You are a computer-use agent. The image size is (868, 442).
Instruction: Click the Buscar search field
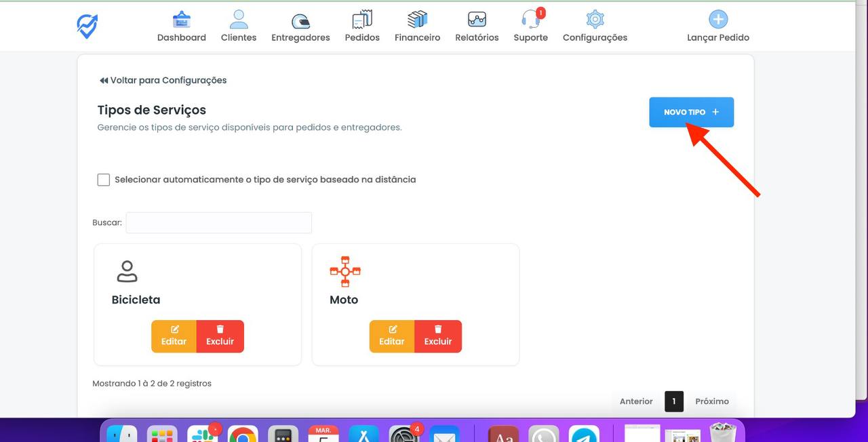tap(218, 222)
